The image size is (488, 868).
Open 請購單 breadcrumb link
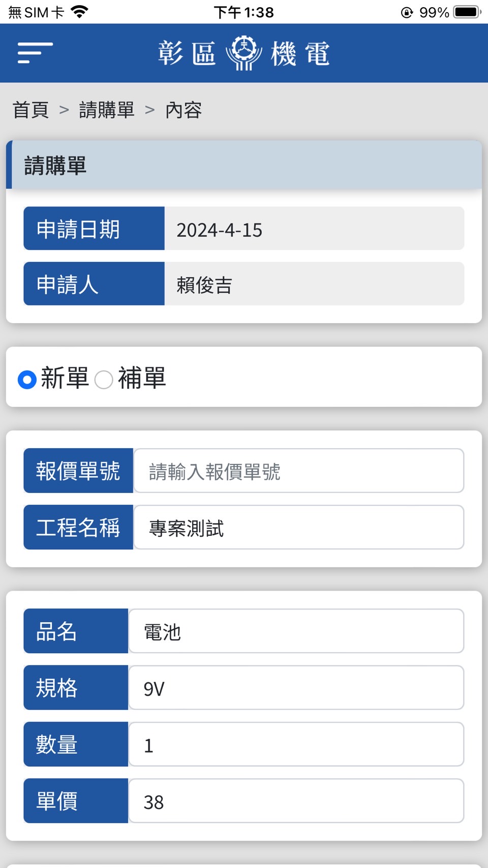[107, 110]
